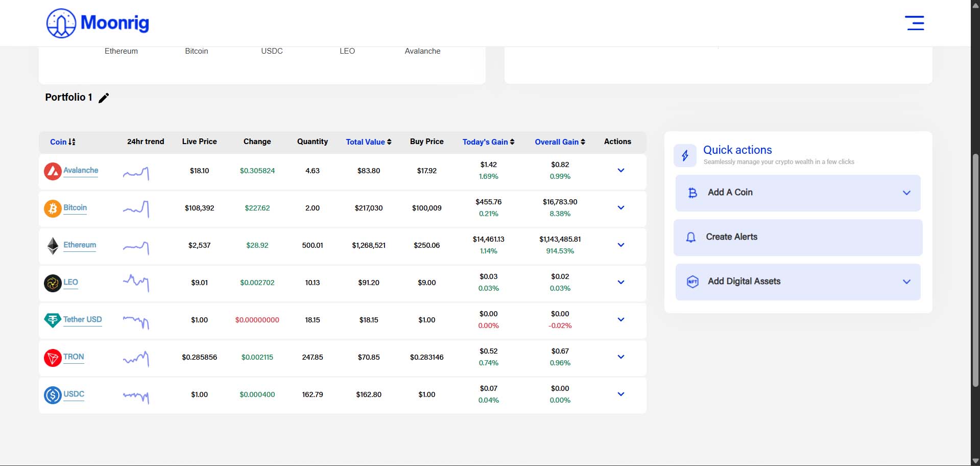Open the hamburger menu

[x=915, y=23]
